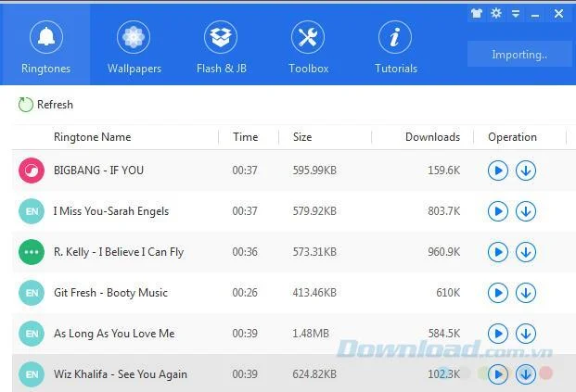Select R. Kelly - I Believe I Can Fly title
Viewport: 576px width, 392px height.
pos(119,252)
